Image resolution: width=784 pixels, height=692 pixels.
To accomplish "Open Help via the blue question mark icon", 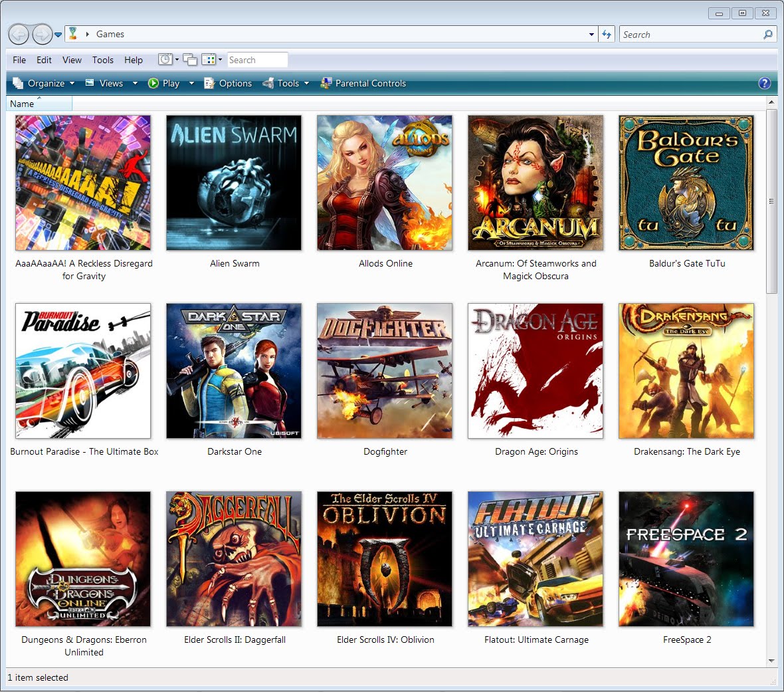I will 765,83.
